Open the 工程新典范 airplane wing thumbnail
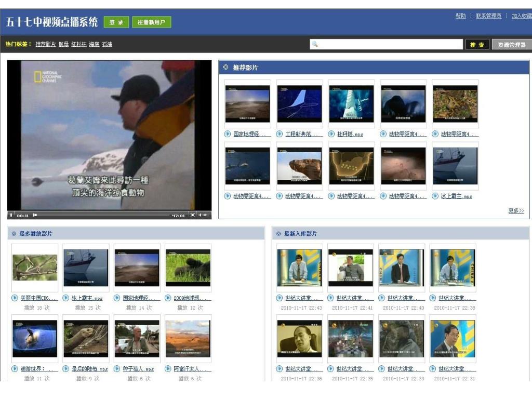This screenshot has height=399, width=532. [299, 104]
